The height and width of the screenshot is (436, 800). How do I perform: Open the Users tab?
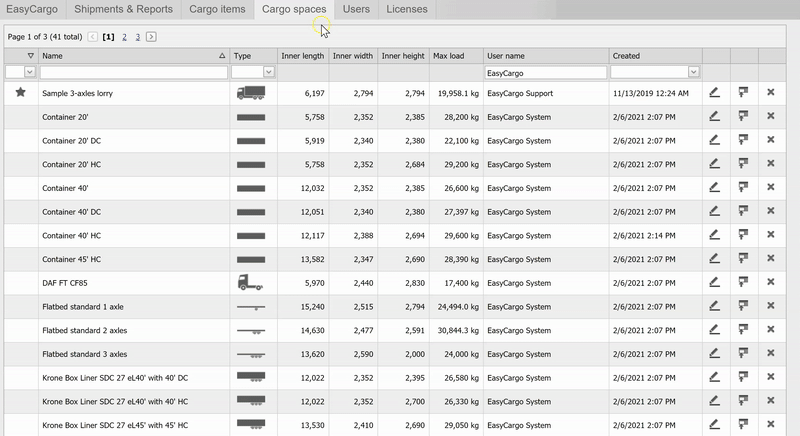point(356,9)
